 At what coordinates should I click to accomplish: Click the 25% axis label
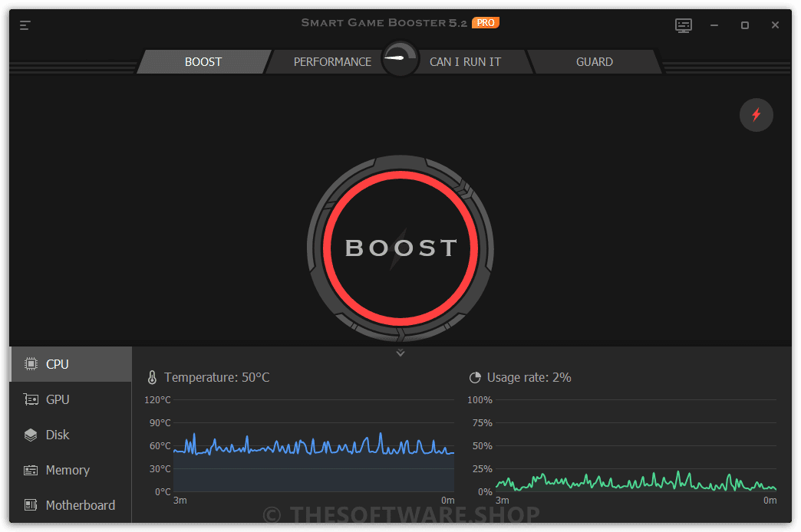coord(483,468)
